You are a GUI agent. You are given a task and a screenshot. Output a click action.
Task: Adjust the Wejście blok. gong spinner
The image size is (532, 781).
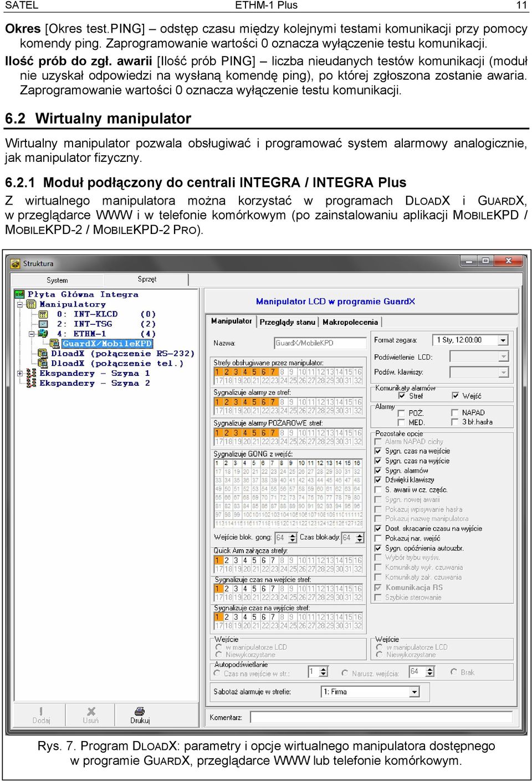click(x=293, y=538)
